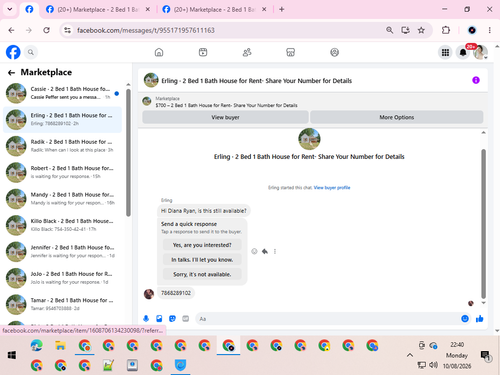The image size is (500, 375).
Task: Click the voice clip microphone icon
Action: [x=146, y=319]
